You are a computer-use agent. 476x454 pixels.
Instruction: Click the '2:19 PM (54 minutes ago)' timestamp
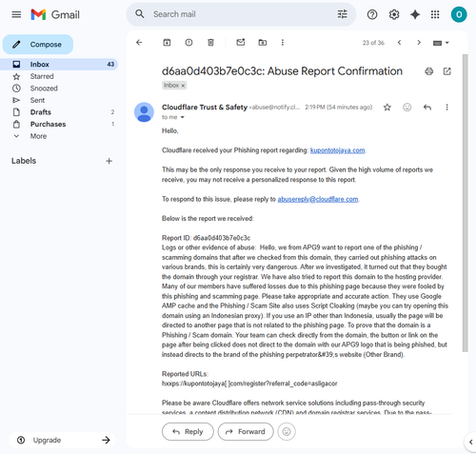[x=339, y=108]
